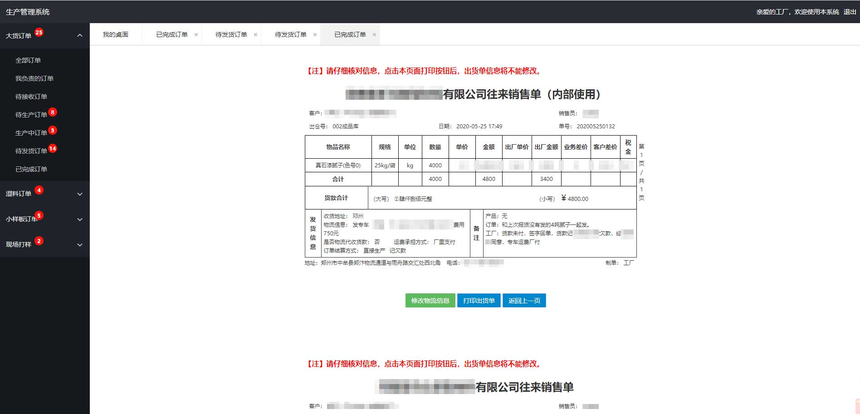Expand the 现场打样 sidebar section

tap(80, 243)
